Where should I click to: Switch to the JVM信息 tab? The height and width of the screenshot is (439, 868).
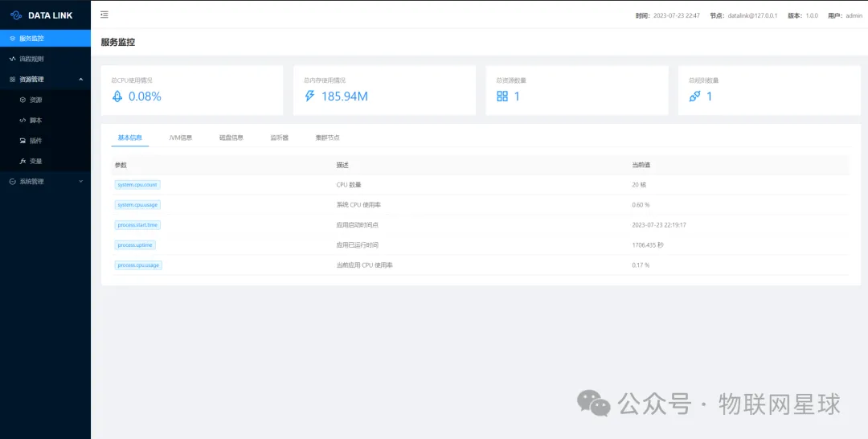click(x=180, y=137)
